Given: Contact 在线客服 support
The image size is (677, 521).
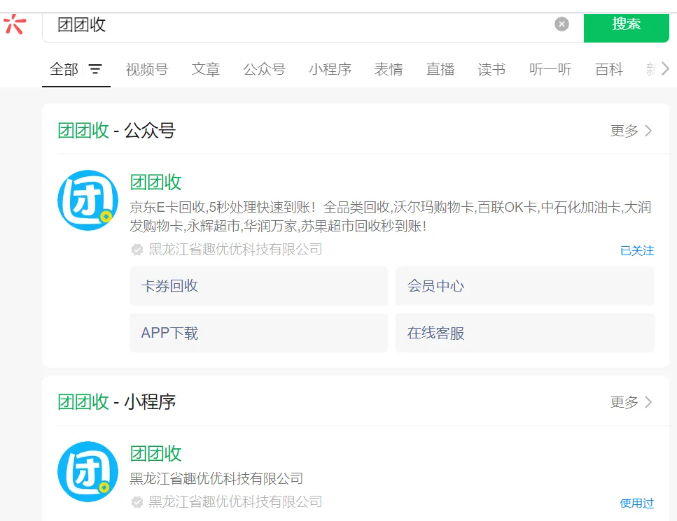Looking at the screenshot, I should point(525,333).
